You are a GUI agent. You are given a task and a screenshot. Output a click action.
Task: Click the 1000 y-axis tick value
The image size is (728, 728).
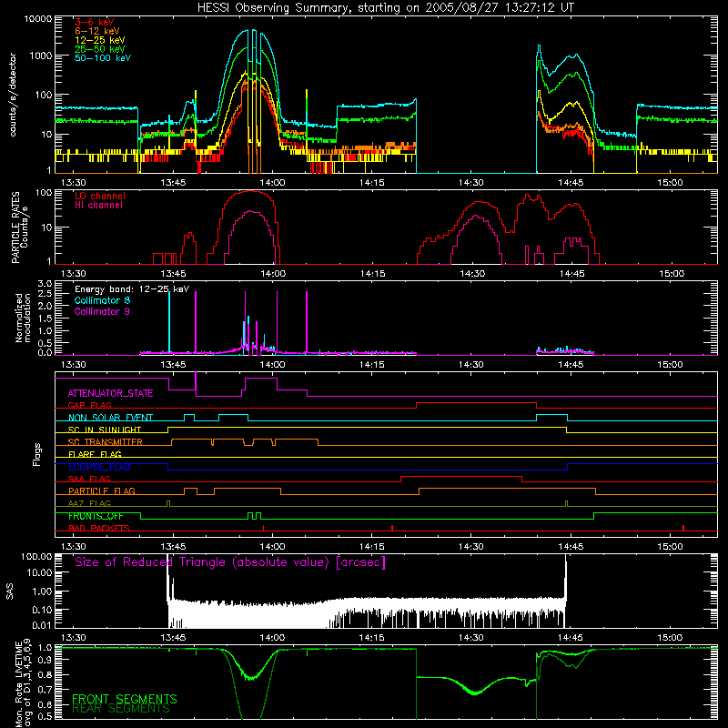pyautogui.click(x=41, y=56)
